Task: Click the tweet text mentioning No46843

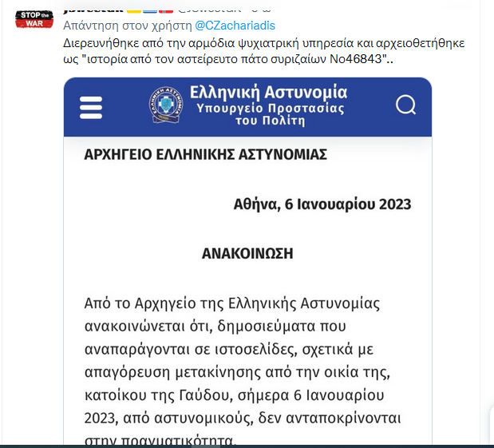Action: [x=228, y=59]
